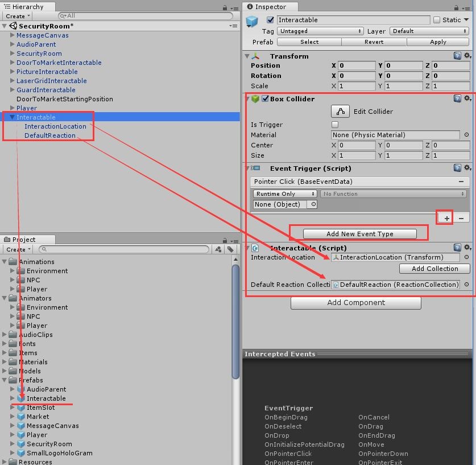Toggle the Box Collider enabled checkbox
This screenshot has width=476, height=465.
pos(265,98)
